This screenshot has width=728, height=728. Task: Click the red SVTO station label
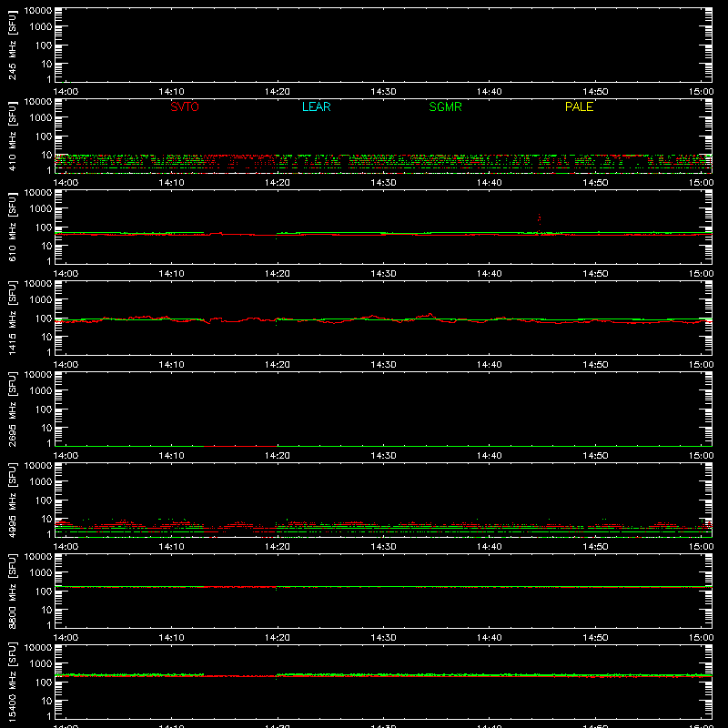coord(185,106)
